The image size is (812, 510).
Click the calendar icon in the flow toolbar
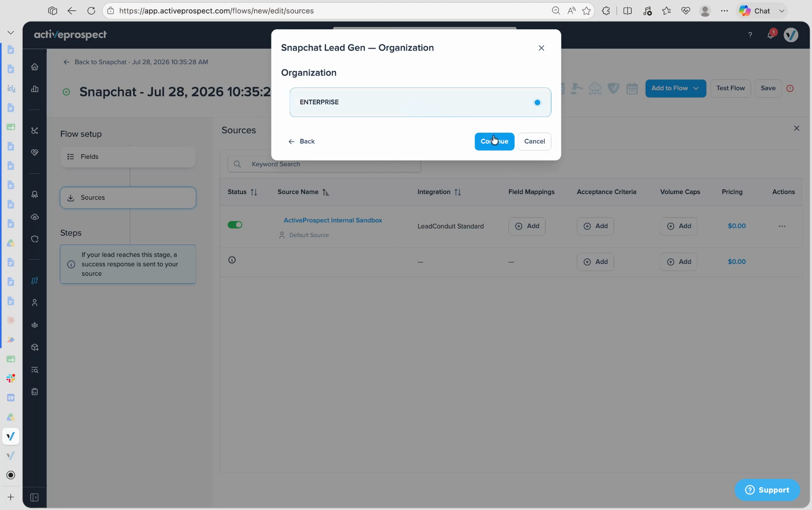click(x=632, y=88)
